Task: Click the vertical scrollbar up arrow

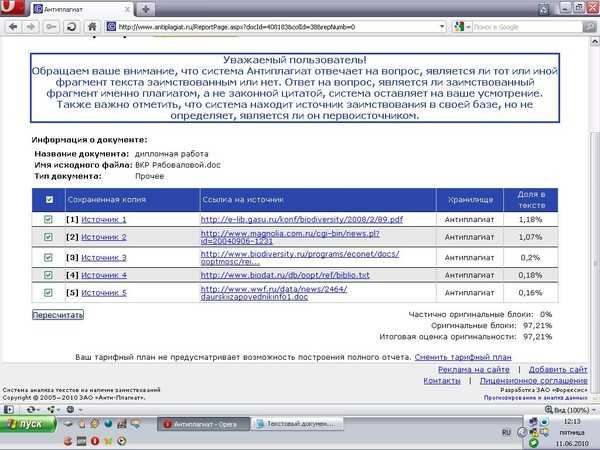Action: 595,41
